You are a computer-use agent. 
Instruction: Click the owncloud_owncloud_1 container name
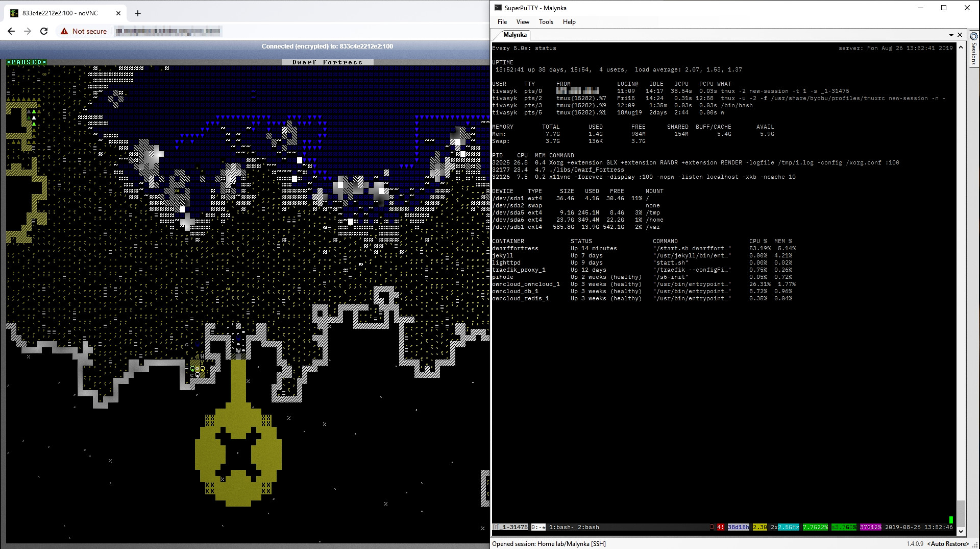(526, 284)
